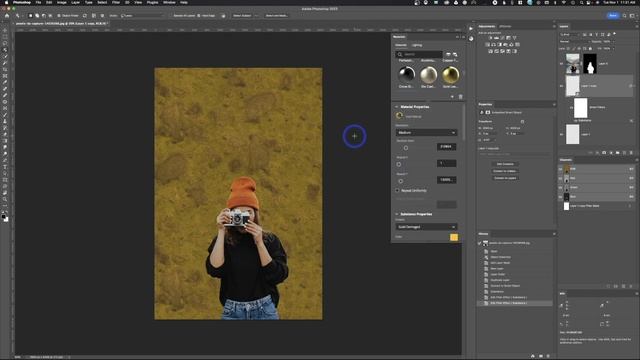Delete material with trash icon
The image size is (640, 360).
[x=460, y=97]
